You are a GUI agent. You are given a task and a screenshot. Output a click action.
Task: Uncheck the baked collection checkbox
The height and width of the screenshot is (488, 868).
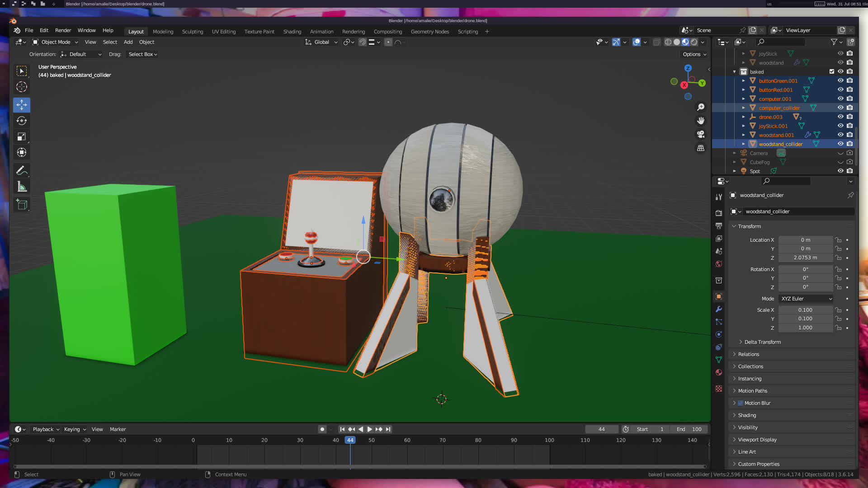click(831, 72)
